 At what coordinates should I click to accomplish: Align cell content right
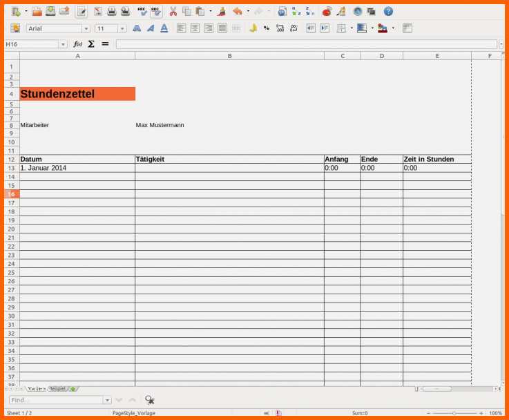coord(209,28)
